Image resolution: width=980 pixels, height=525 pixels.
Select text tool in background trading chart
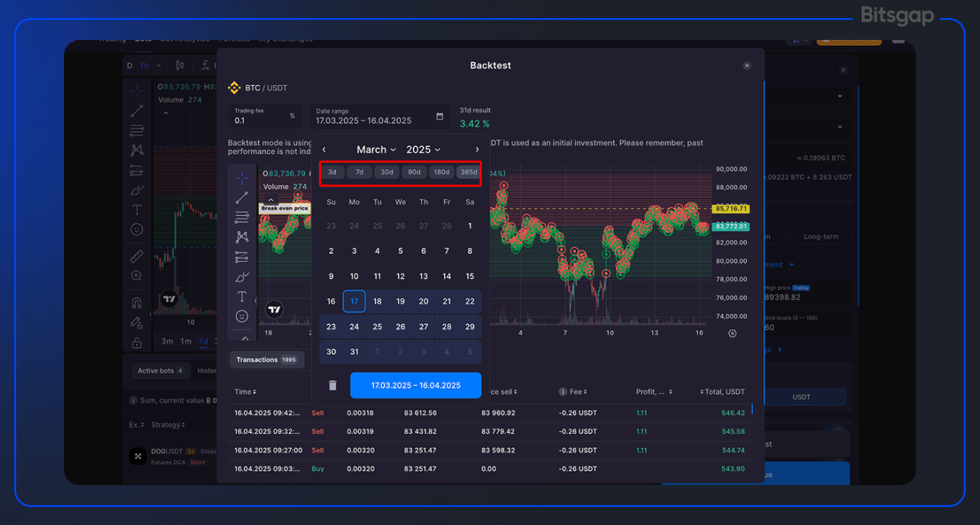(x=136, y=209)
